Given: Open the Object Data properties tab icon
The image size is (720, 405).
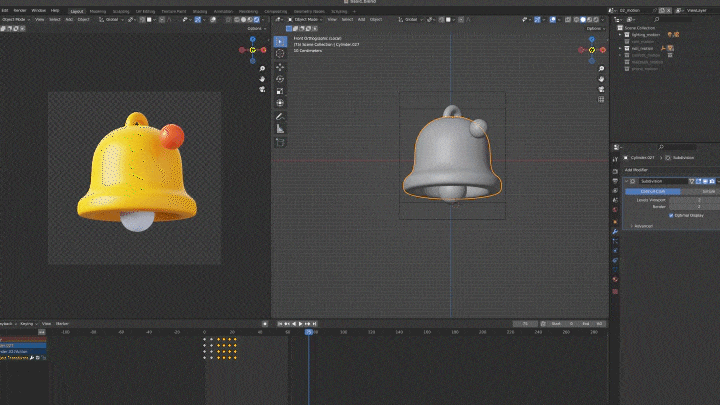Looking at the screenshot, I should [x=615, y=270].
